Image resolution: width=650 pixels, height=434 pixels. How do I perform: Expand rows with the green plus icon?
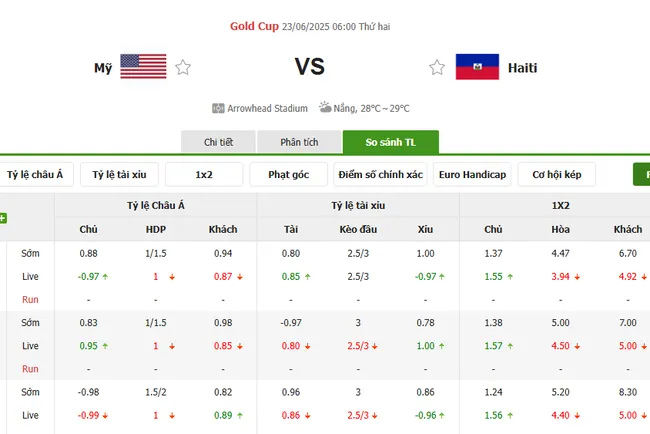[x=3, y=218]
